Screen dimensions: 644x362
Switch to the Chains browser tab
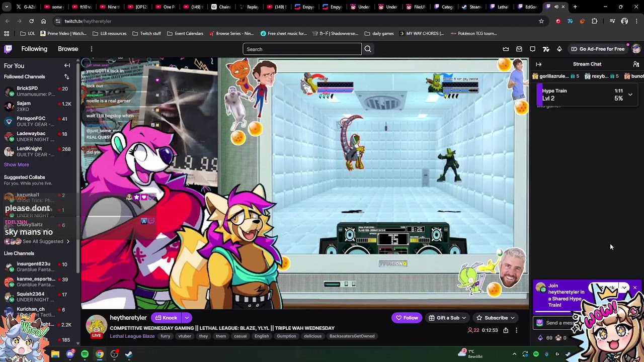tap(220, 7)
